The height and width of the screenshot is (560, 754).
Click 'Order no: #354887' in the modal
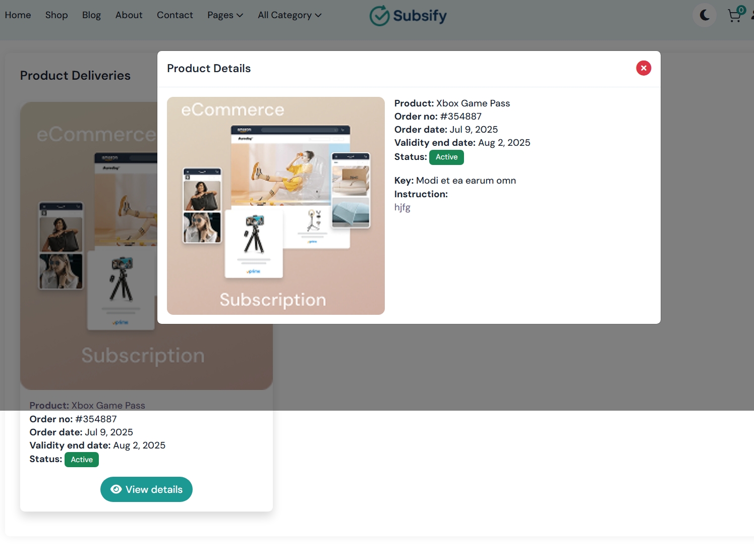click(x=438, y=117)
